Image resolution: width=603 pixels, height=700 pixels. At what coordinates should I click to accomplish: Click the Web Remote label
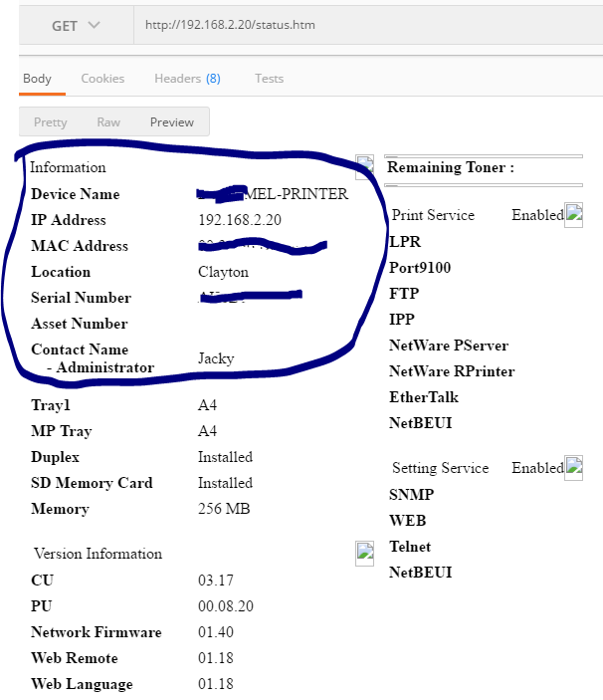click(x=75, y=658)
